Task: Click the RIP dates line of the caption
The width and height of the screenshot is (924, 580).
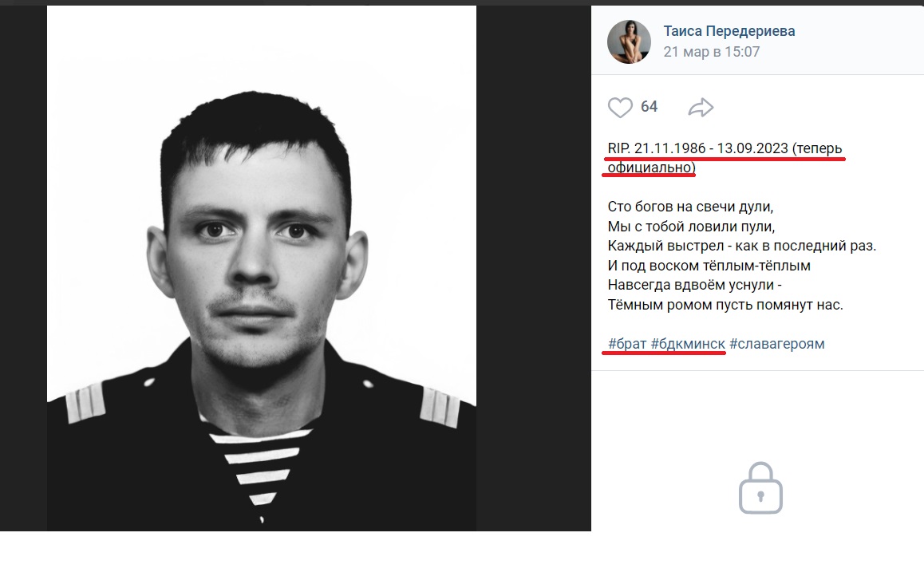Action: coord(697,148)
